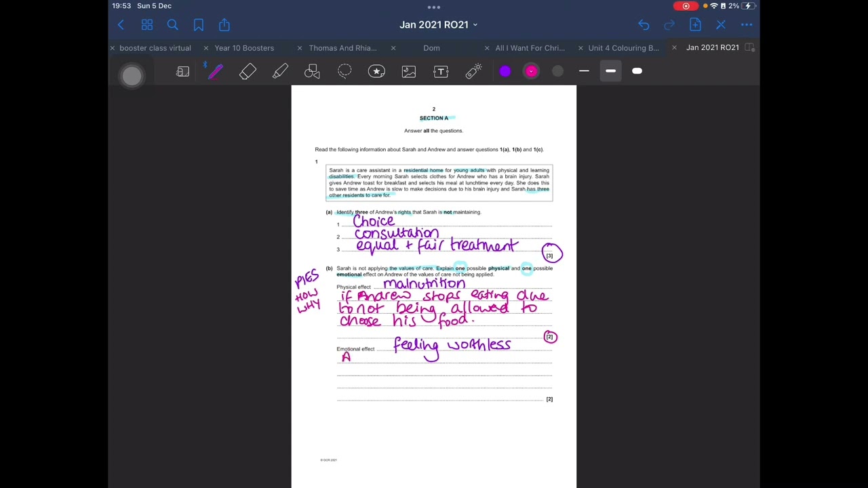Click the Emotional effect label
This screenshot has height=488, width=868.
click(x=355, y=349)
